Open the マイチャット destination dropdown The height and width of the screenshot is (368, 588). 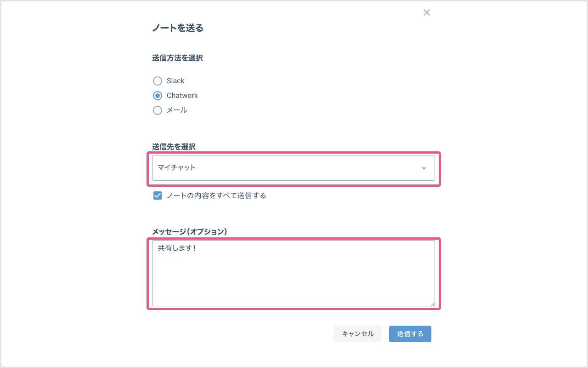(x=285, y=168)
